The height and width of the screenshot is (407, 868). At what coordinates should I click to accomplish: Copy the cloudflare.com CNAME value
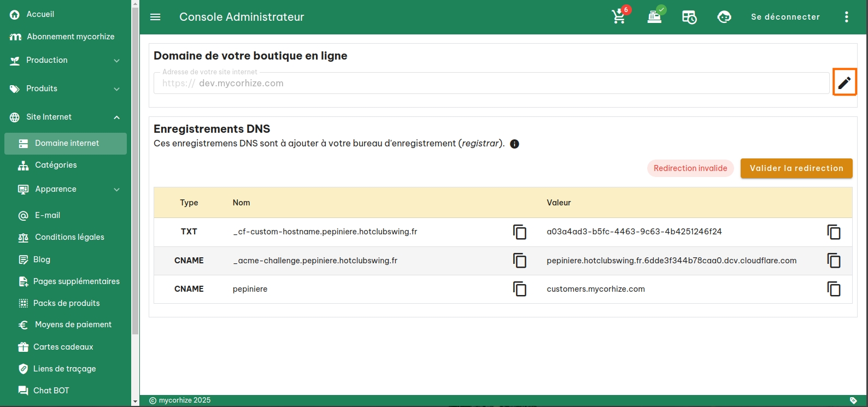[x=834, y=261]
